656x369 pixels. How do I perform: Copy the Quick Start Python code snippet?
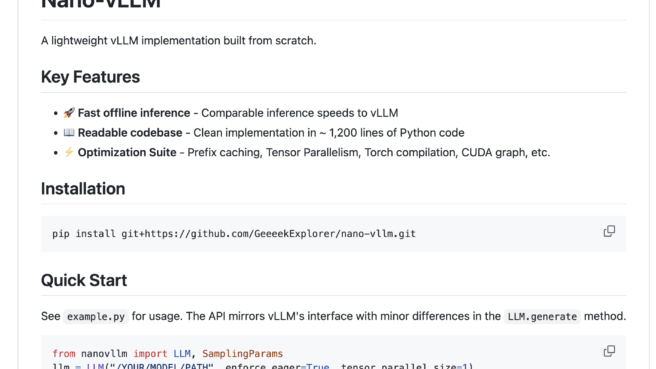[x=609, y=351]
